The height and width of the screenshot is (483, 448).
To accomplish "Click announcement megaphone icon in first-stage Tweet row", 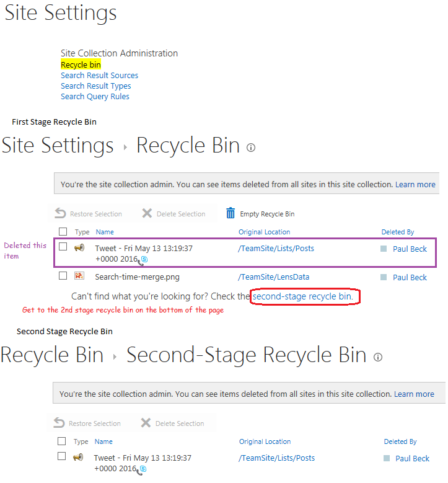I will tap(79, 247).
